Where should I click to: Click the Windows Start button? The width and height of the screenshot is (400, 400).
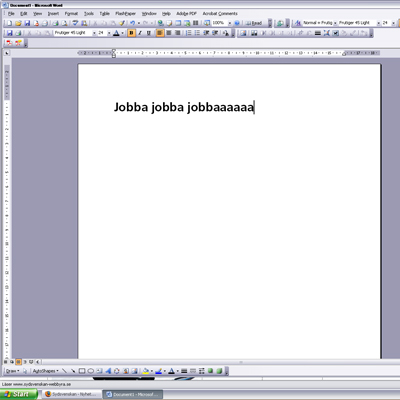point(19,394)
